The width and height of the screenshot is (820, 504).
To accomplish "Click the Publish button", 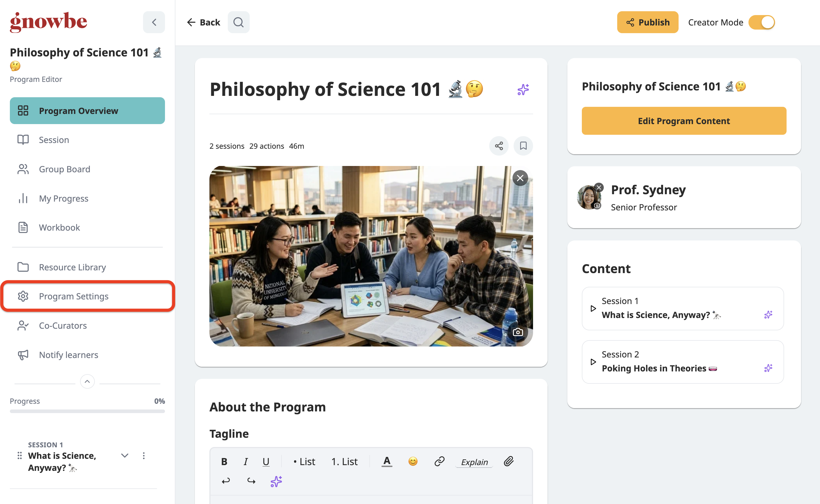I will point(648,22).
